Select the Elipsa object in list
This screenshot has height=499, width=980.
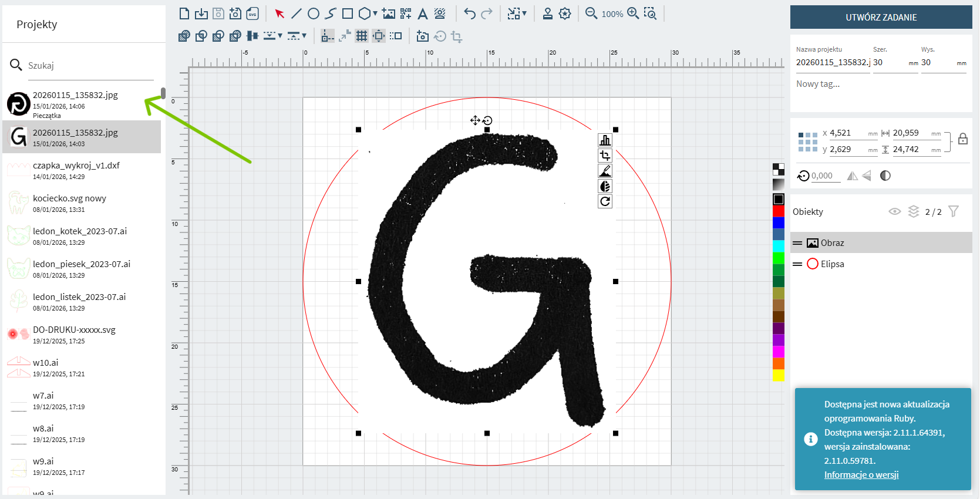(832, 264)
